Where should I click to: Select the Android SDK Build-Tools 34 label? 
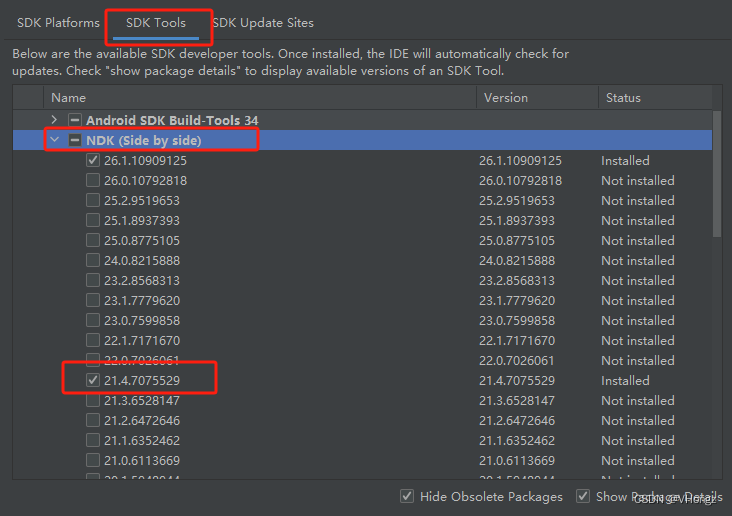[x=172, y=120]
